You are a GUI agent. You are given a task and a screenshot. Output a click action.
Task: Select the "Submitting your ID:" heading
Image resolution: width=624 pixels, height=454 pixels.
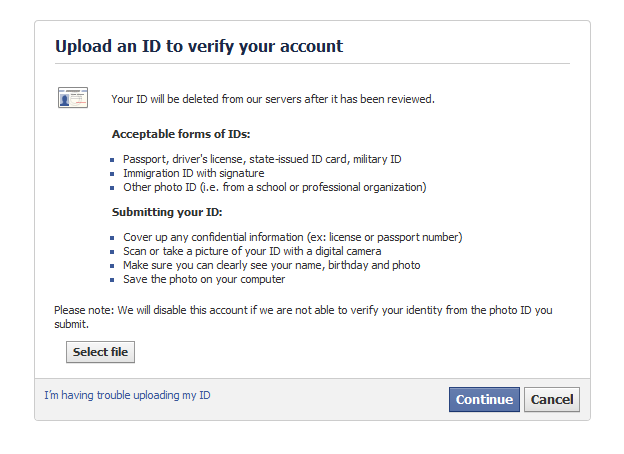click(167, 212)
